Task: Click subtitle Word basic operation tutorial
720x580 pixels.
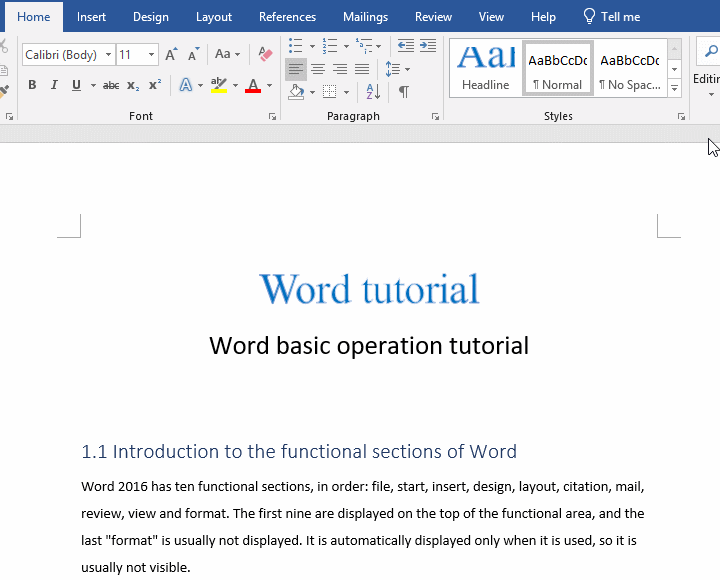Action: coord(369,345)
